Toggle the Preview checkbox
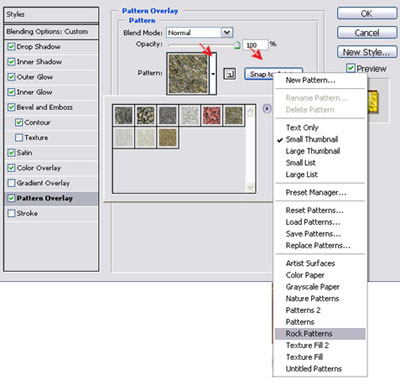 (350, 68)
